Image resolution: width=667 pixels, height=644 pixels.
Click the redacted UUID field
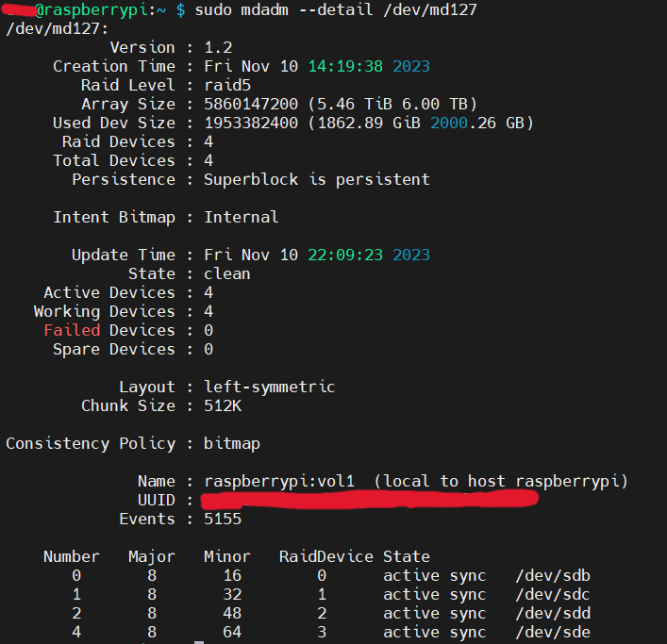coord(369,499)
